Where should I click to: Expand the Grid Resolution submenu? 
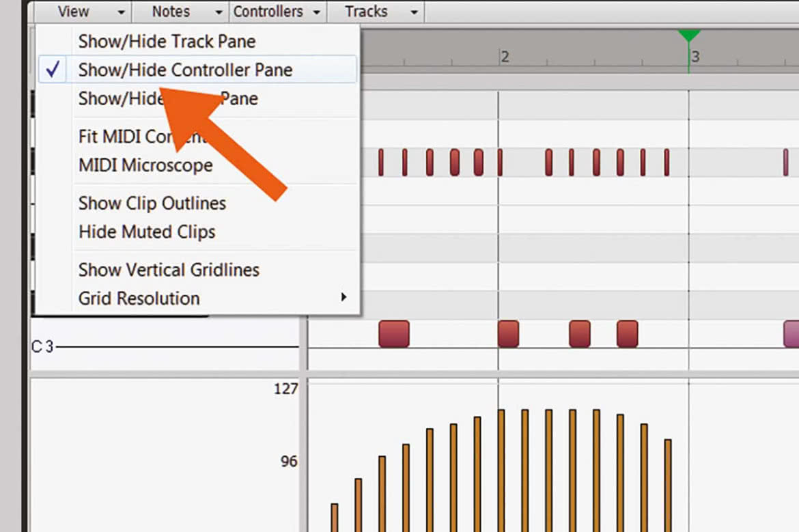coord(198,298)
